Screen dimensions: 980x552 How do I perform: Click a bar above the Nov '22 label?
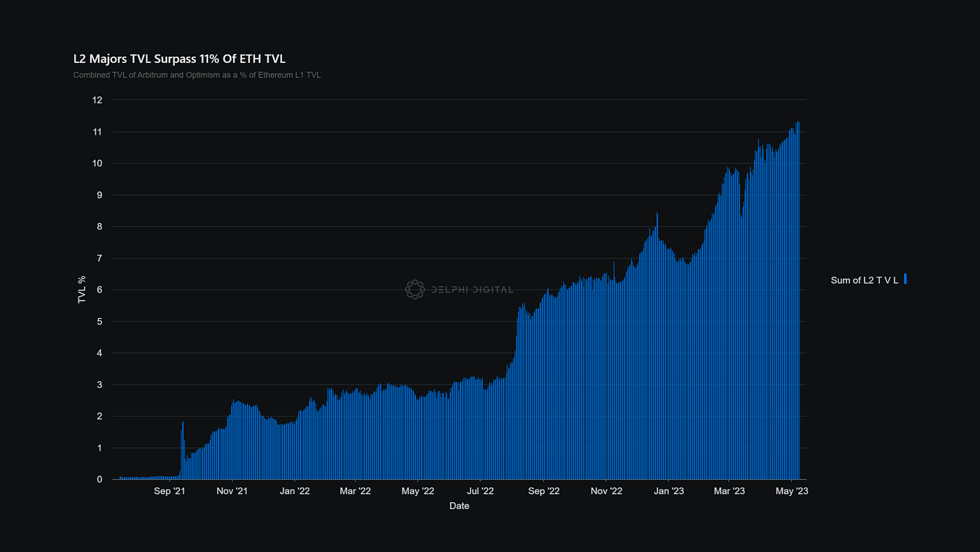click(606, 371)
